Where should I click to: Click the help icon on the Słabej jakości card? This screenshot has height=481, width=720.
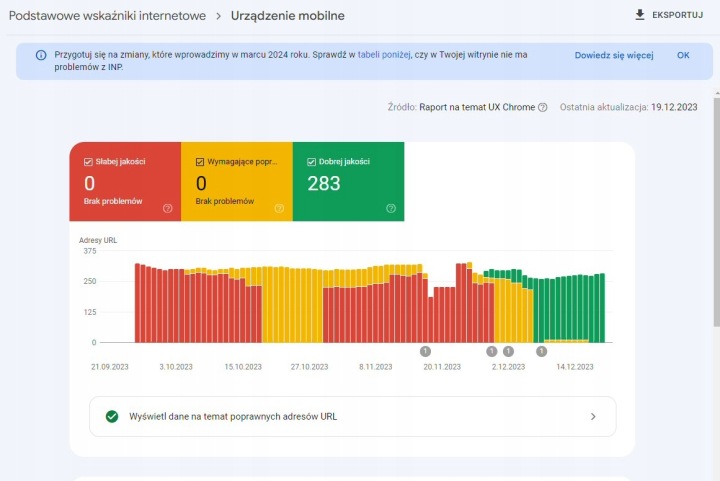click(x=167, y=208)
